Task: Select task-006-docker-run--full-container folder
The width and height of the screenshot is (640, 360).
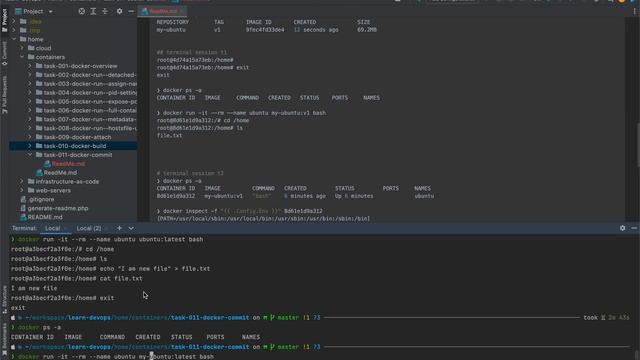Action: (x=86, y=110)
